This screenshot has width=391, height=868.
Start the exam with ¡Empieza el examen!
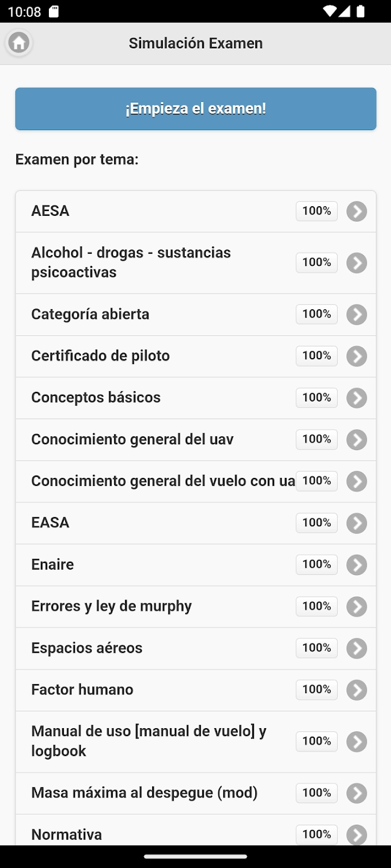click(195, 109)
